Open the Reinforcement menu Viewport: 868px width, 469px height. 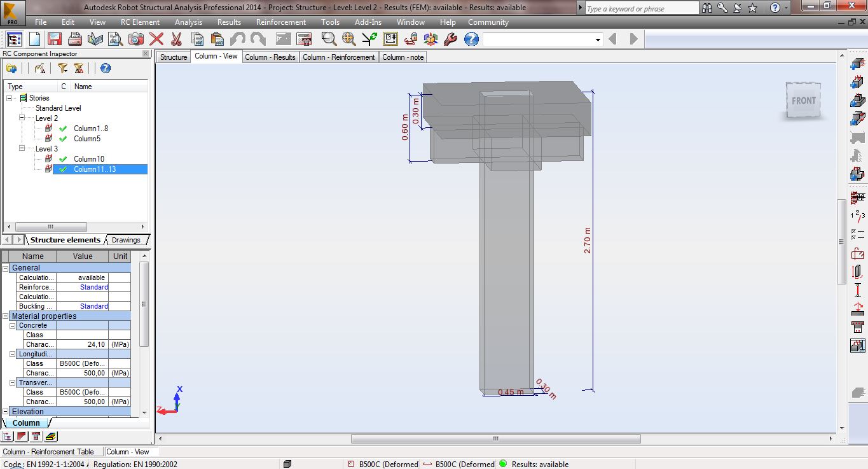[x=281, y=22]
